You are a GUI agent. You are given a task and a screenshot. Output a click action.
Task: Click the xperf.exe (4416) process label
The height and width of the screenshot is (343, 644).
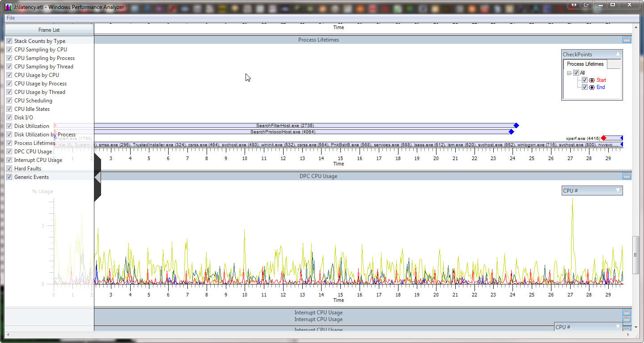click(x=583, y=139)
